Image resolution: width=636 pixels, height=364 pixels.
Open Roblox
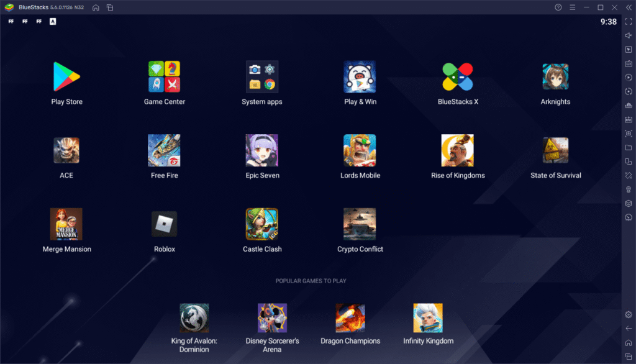tap(164, 224)
